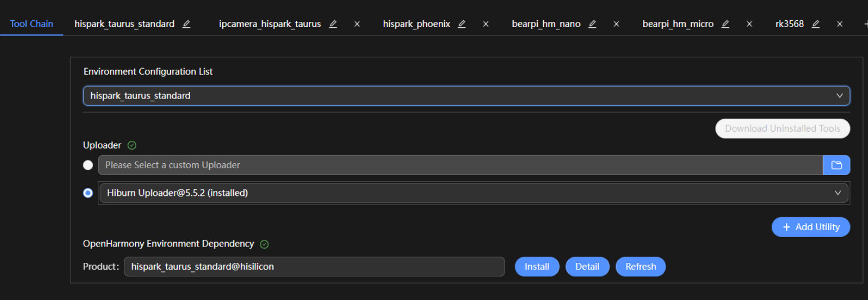868x300 pixels.
Task: Close the hispark_phoenix tab
Action: pyautogui.click(x=486, y=24)
